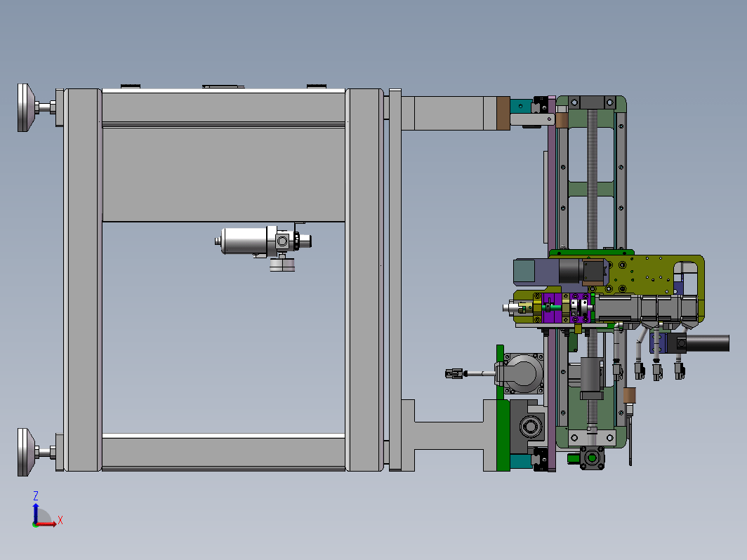Select the black bearing flange below the lead screw
This screenshot has width=747, height=560.
click(592, 458)
